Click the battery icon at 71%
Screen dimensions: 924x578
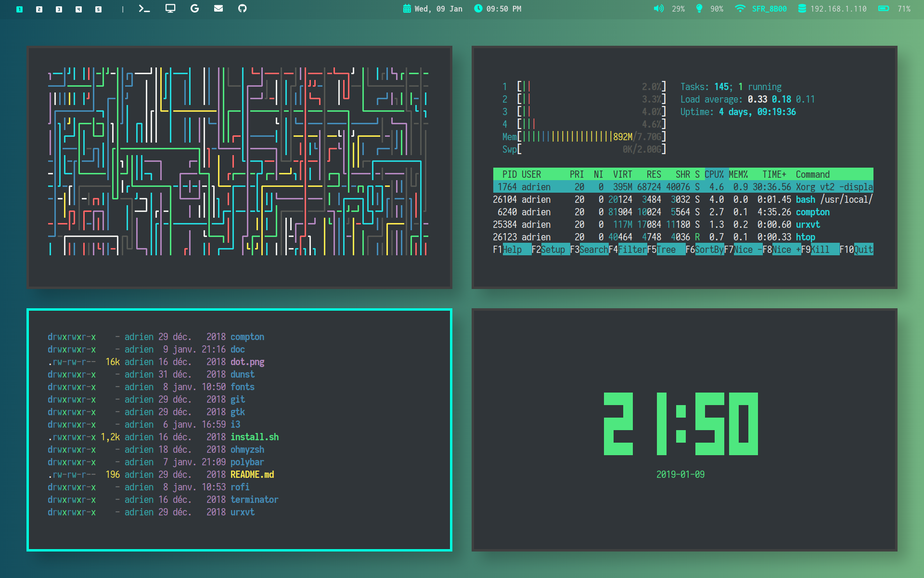point(884,9)
